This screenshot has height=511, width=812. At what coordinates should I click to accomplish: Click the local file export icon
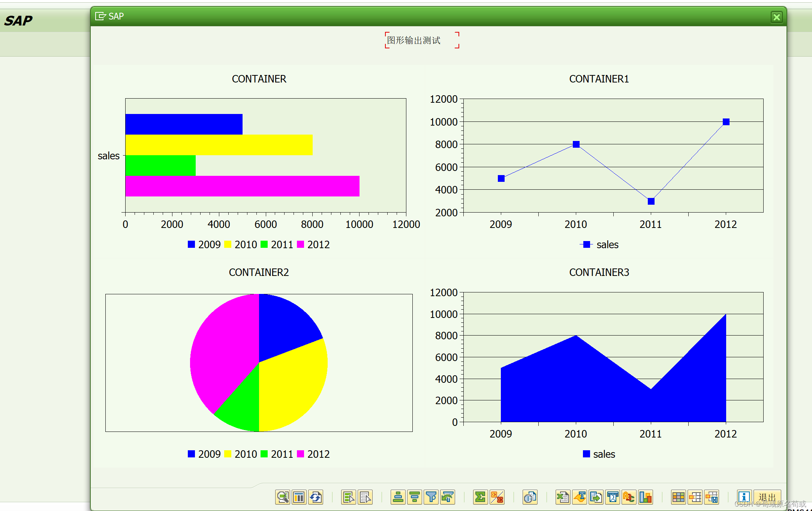[x=596, y=498]
